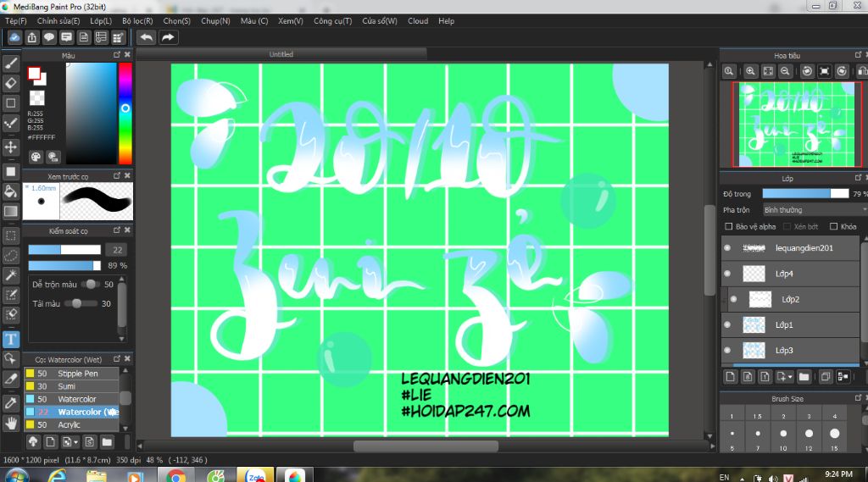Toggle the Xén bớt clipping checkbox
Image resolution: width=868 pixels, height=482 pixels.
pyautogui.click(x=787, y=226)
